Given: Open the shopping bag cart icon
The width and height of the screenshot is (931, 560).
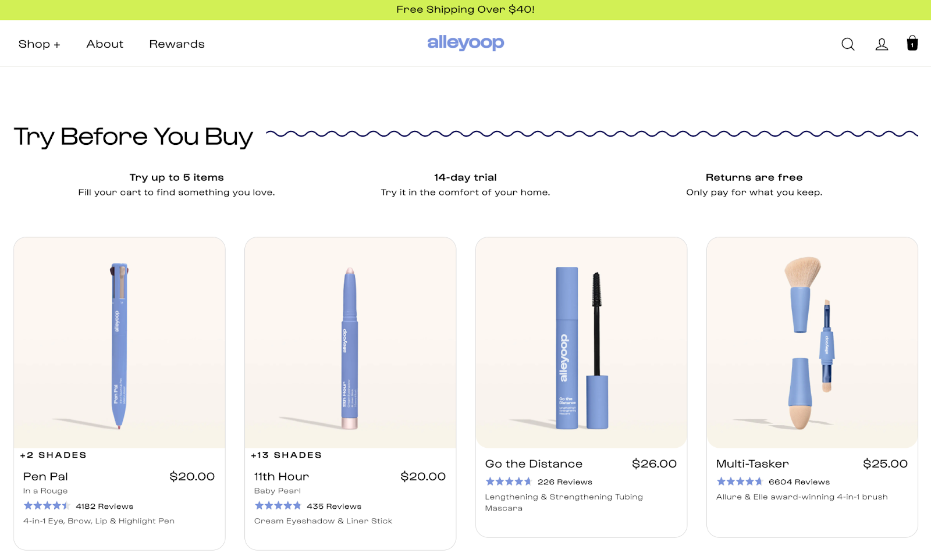Looking at the screenshot, I should coord(912,43).
